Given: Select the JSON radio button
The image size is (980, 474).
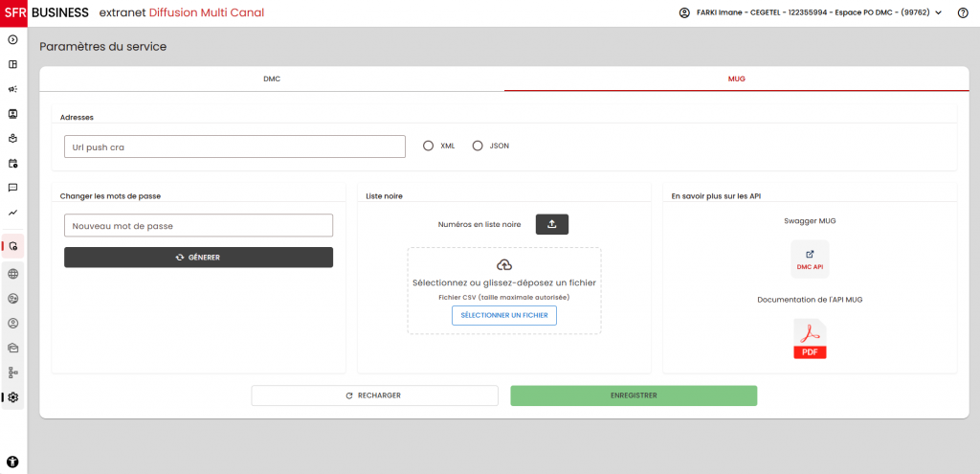Looking at the screenshot, I should (478, 146).
